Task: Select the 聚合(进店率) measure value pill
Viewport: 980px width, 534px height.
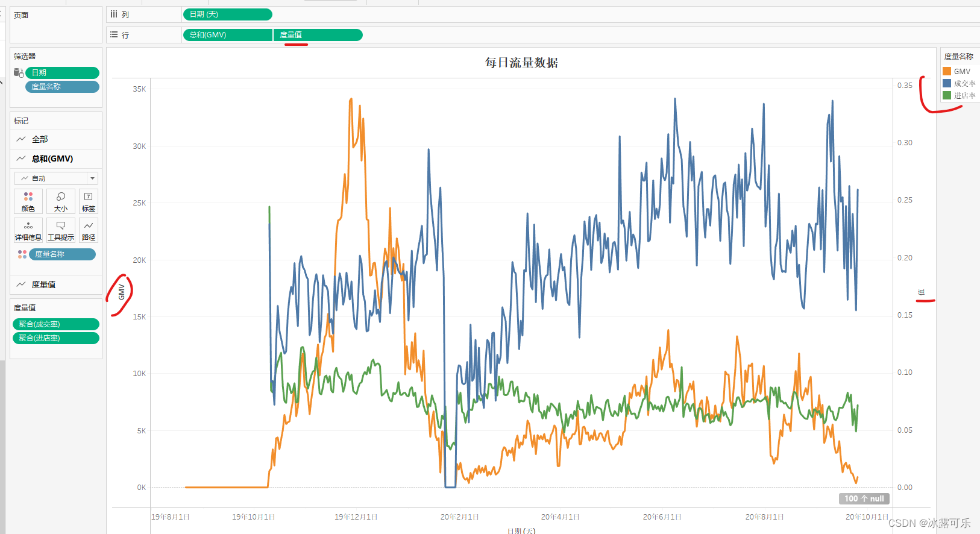Action: pos(55,338)
